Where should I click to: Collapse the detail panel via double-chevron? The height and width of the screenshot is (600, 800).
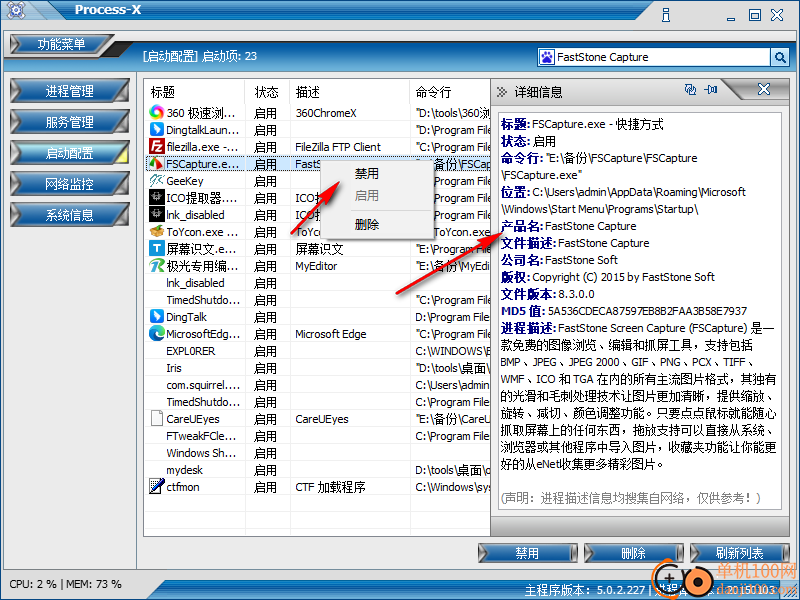pos(502,92)
